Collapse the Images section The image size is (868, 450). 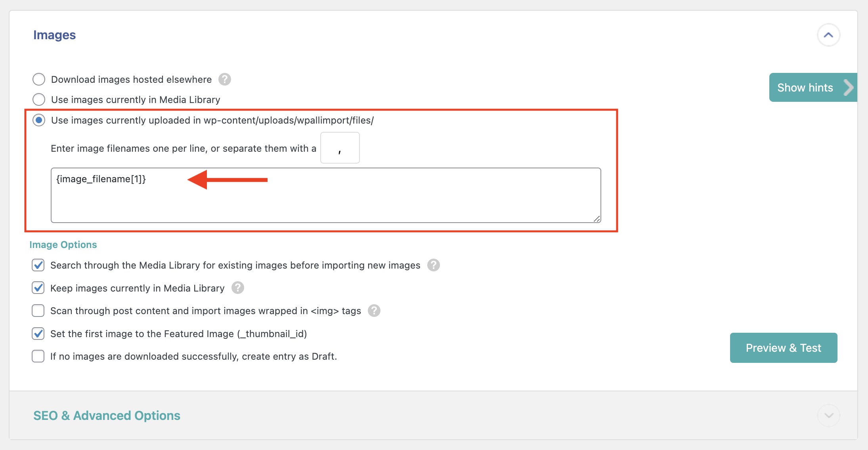pos(828,35)
